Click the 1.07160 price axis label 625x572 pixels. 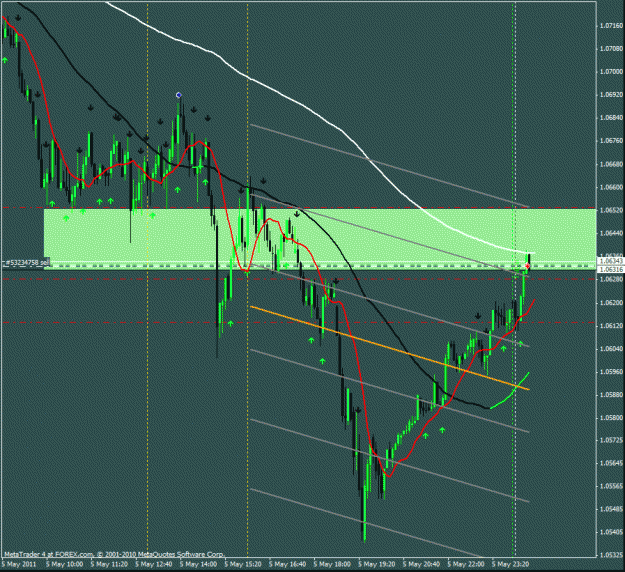pos(611,26)
